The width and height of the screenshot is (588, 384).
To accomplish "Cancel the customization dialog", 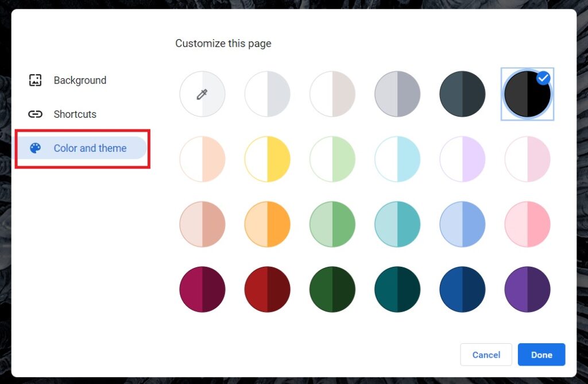I will (x=486, y=354).
